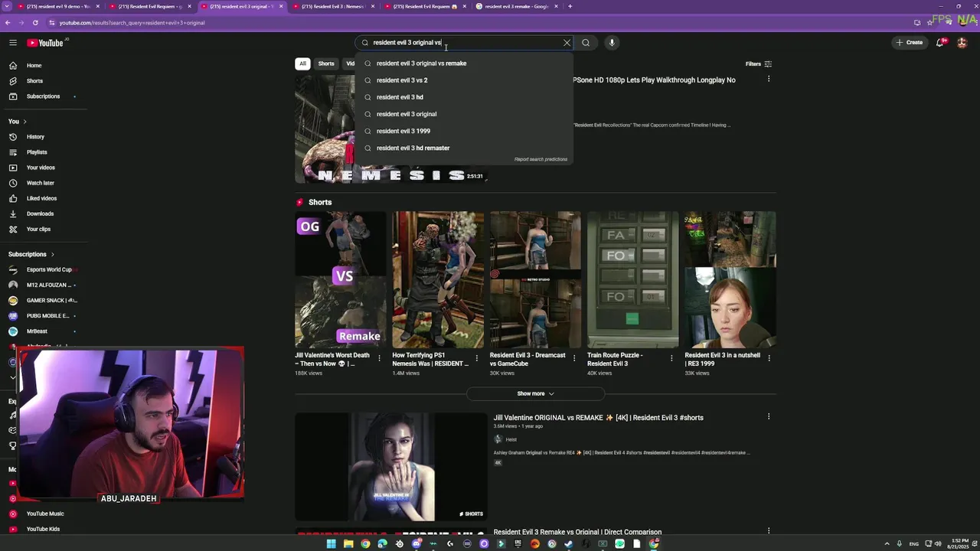
Task: Open options menu for Jill Valentine ORIGINAL video
Action: point(769,417)
